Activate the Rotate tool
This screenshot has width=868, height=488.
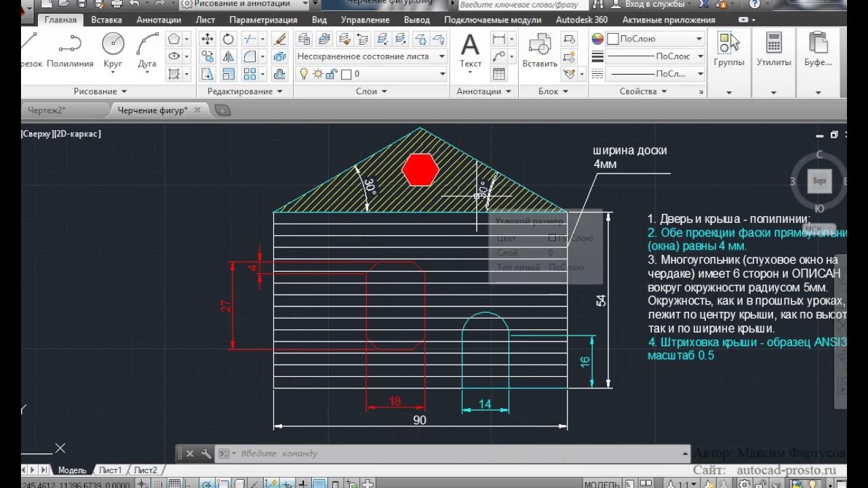[229, 39]
